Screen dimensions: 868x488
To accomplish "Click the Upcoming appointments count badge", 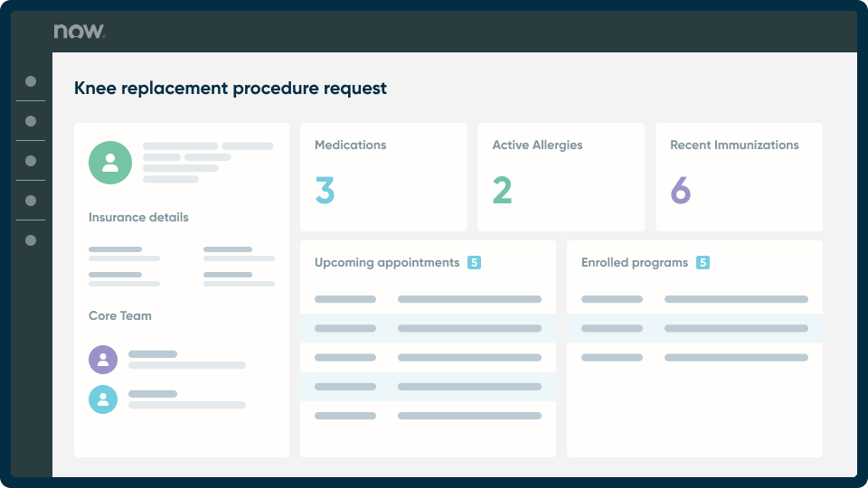I will (474, 263).
